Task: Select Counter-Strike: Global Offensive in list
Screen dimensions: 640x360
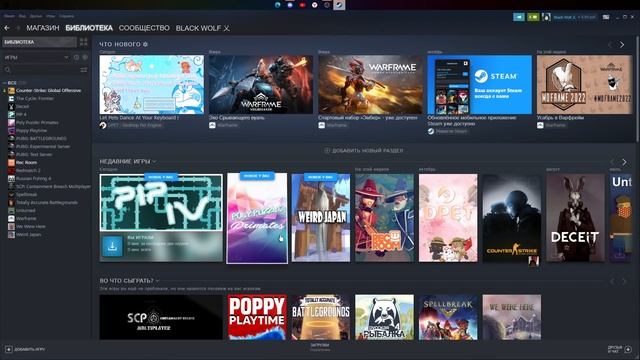Action: pyautogui.click(x=45, y=91)
